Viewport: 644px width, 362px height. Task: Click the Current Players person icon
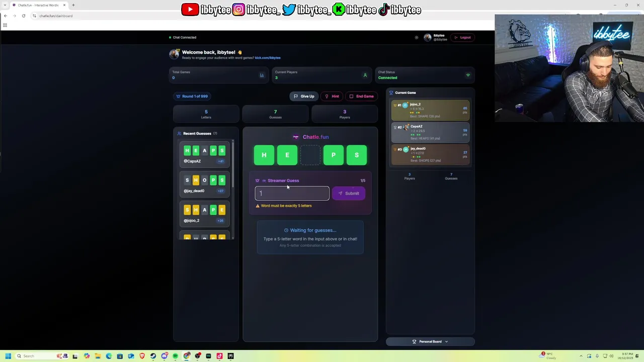(x=365, y=75)
